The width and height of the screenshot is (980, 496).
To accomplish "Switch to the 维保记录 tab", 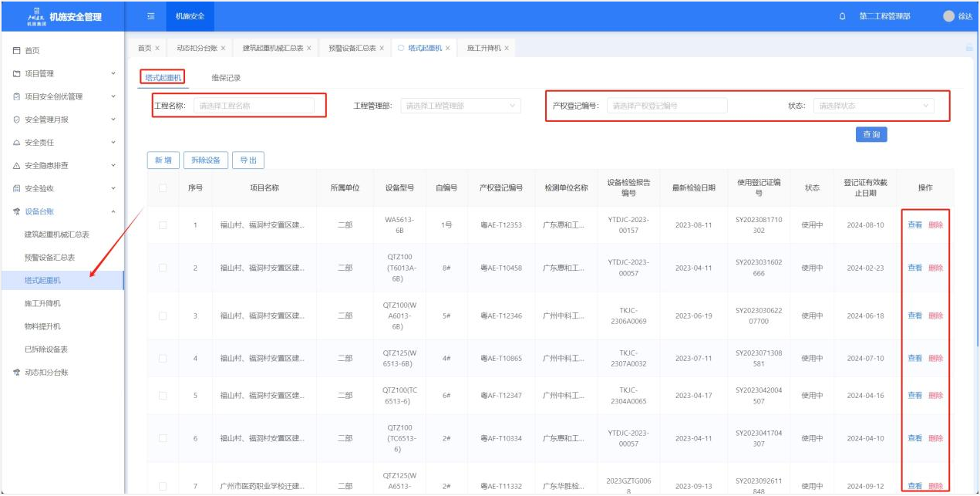I will [x=226, y=78].
